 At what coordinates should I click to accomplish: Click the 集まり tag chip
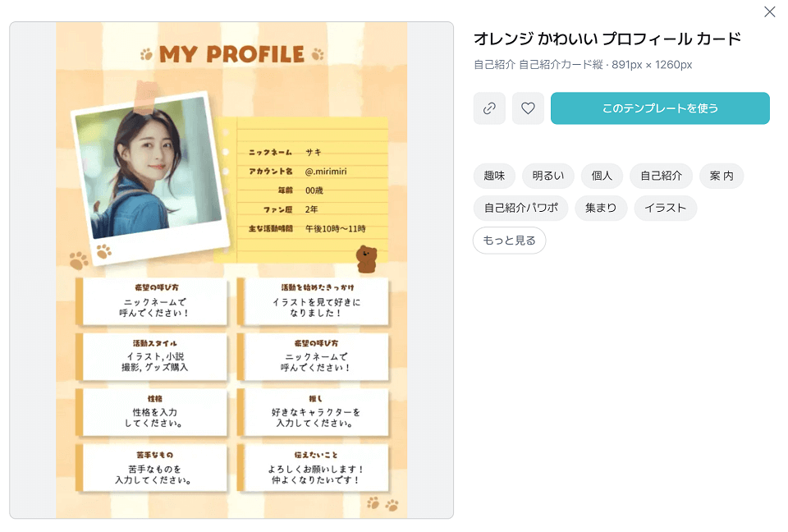[601, 208]
